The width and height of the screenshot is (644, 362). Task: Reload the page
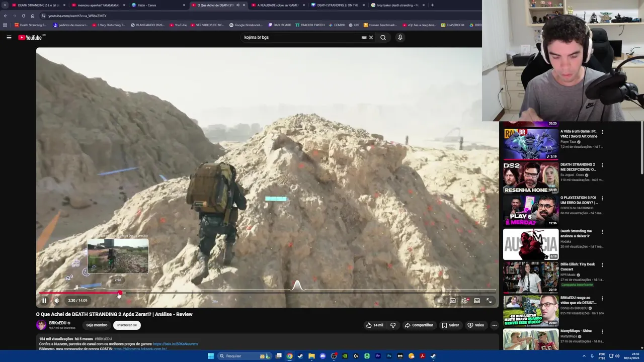click(24, 16)
